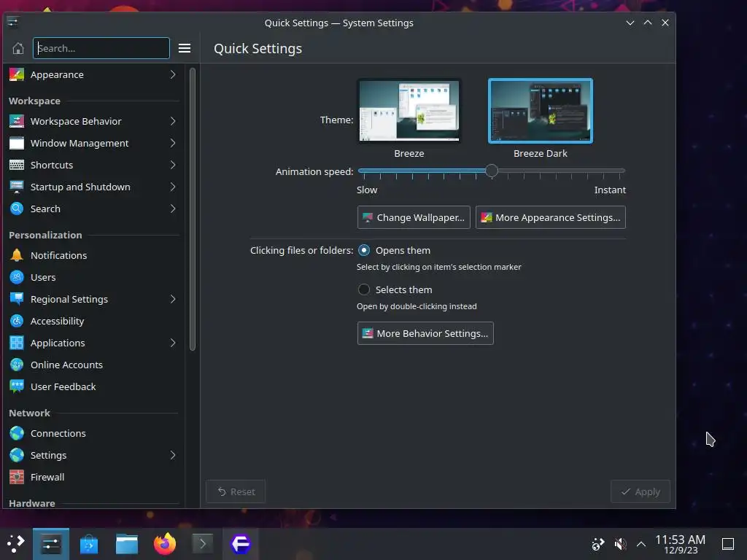Click the Window Management icon
This screenshot has height=560, width=747.
point(17,144)
